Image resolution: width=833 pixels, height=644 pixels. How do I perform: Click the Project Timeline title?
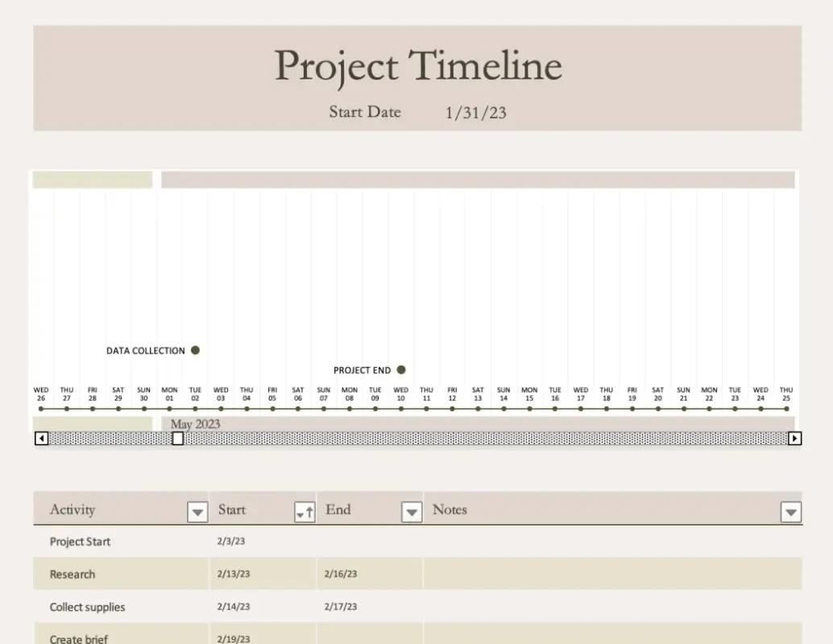[x=418, y=66]
